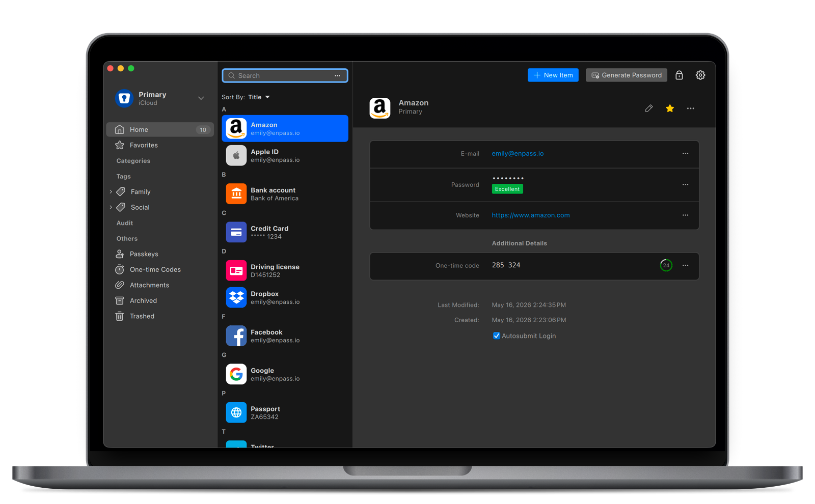Toggle the Autosubmit Login checkbox
Viewport: 815px width, 504px height.
click(496, 335)
